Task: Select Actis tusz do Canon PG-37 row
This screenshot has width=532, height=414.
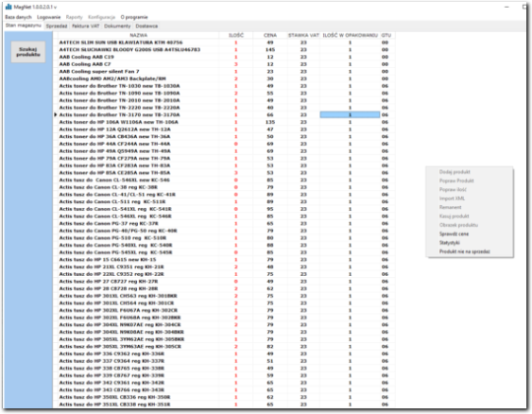Action: tap(224, 224)
